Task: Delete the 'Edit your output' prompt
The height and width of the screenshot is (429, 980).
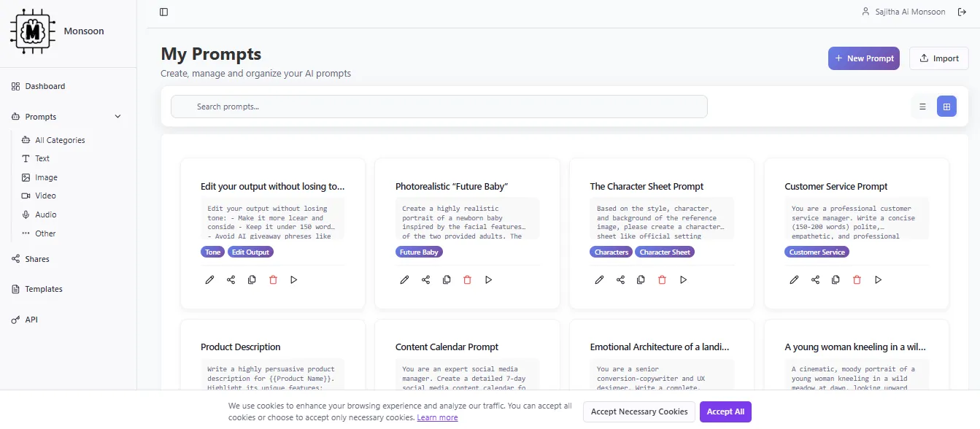Action: pyautogui.click(x=273, y=279)
